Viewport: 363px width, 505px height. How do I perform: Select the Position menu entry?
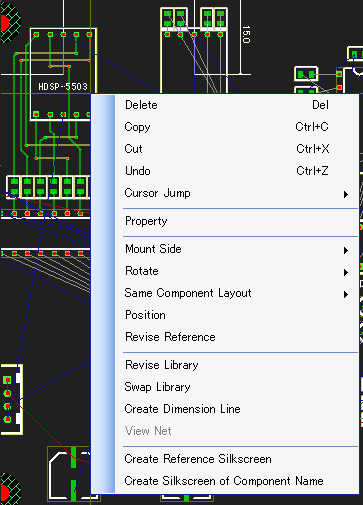[x=237, y=315]
